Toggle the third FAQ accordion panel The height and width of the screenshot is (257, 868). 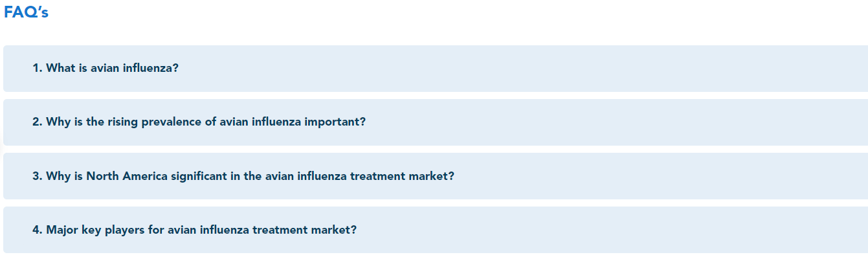[435, 176]
